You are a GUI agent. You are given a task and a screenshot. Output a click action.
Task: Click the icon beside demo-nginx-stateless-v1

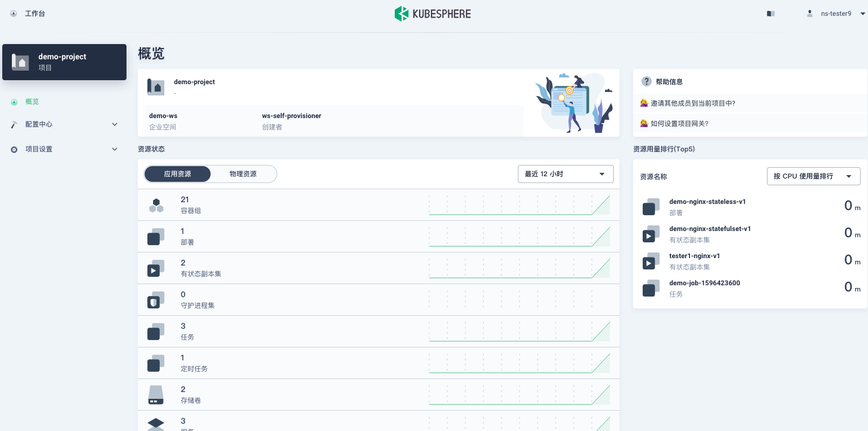pyautogui.click(x=651, y=207)
